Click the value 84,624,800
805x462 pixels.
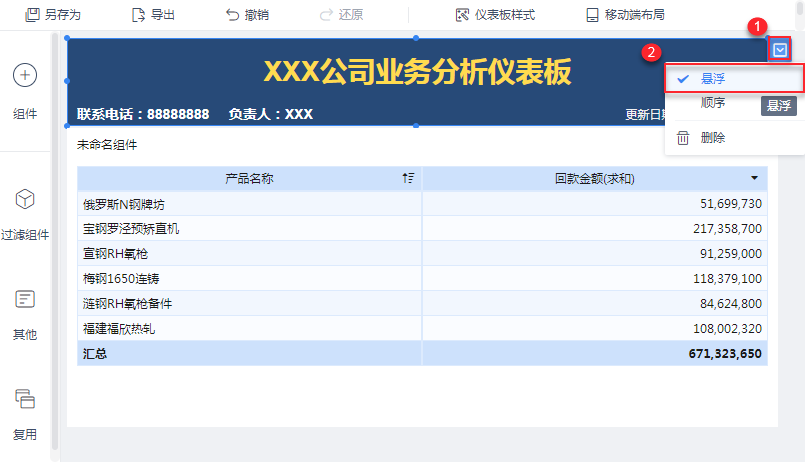731,304
